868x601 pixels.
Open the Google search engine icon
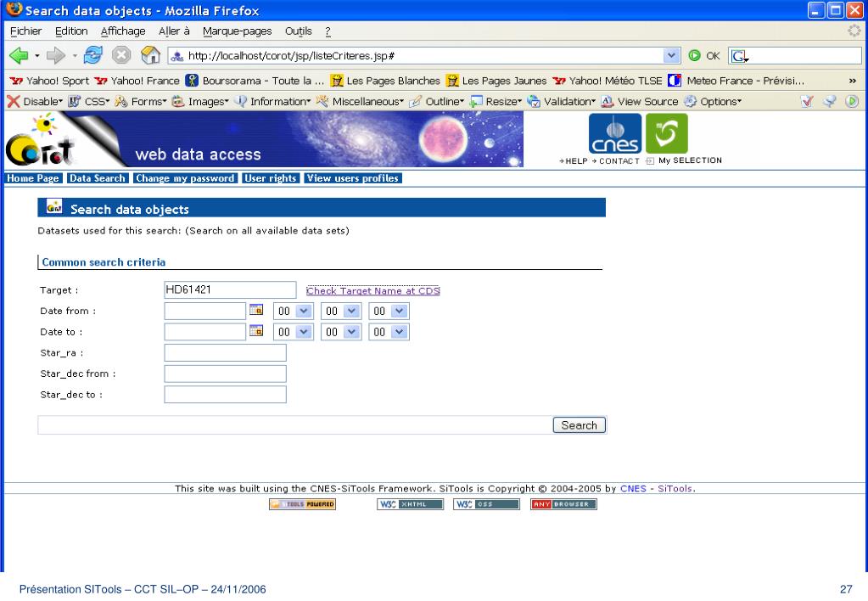pos(740,56)
